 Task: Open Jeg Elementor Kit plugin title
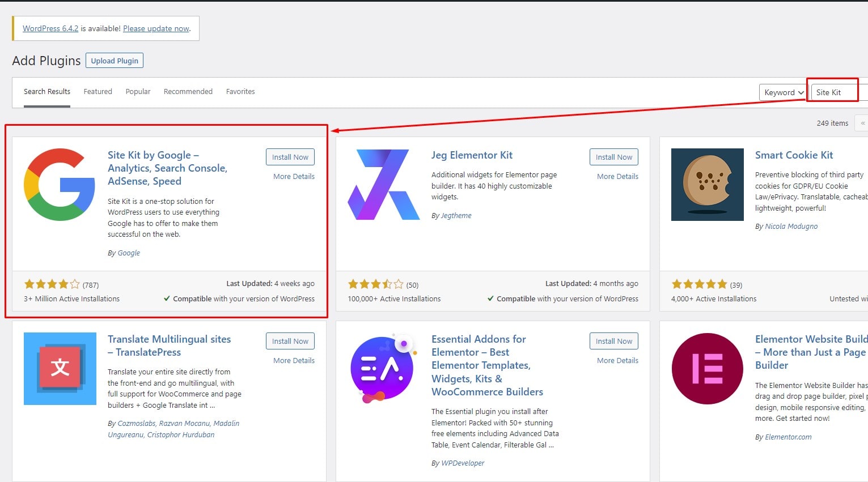[x=472, y=155]
